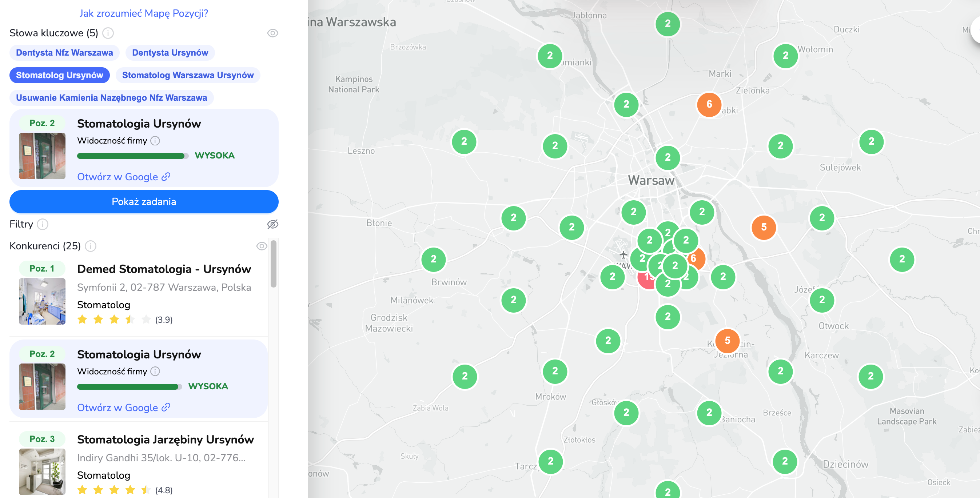Click the green 2 marker near Otwock
Screen dimensions: 980x498
[x=822, y=300]
